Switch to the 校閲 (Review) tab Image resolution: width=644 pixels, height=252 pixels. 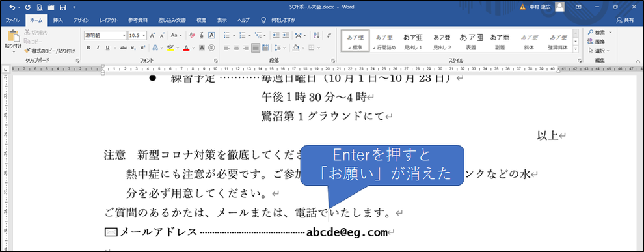201,20
